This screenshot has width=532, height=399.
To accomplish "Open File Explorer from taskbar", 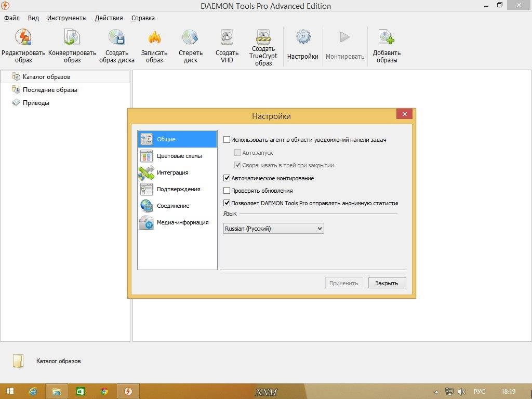I will tap(57, 392).
